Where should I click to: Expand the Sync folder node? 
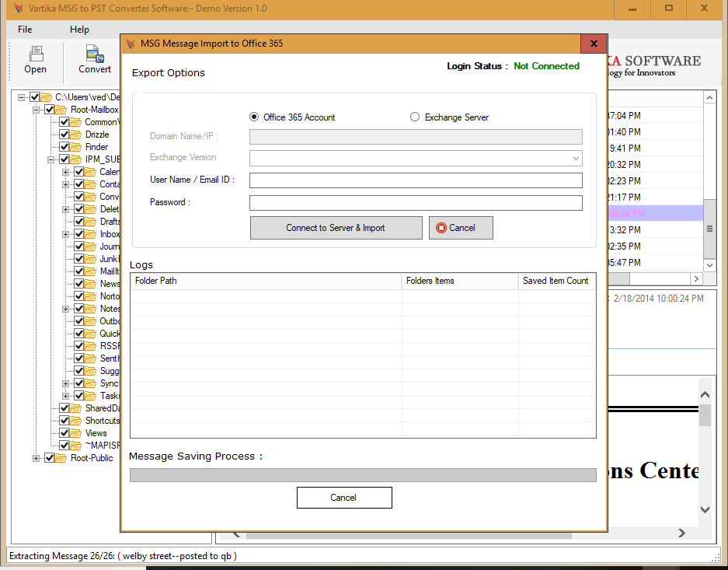coord(66,383)
